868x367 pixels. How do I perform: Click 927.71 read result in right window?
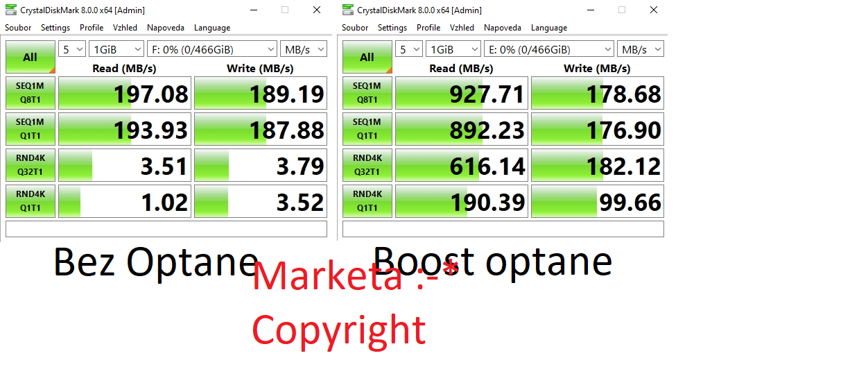462,93
